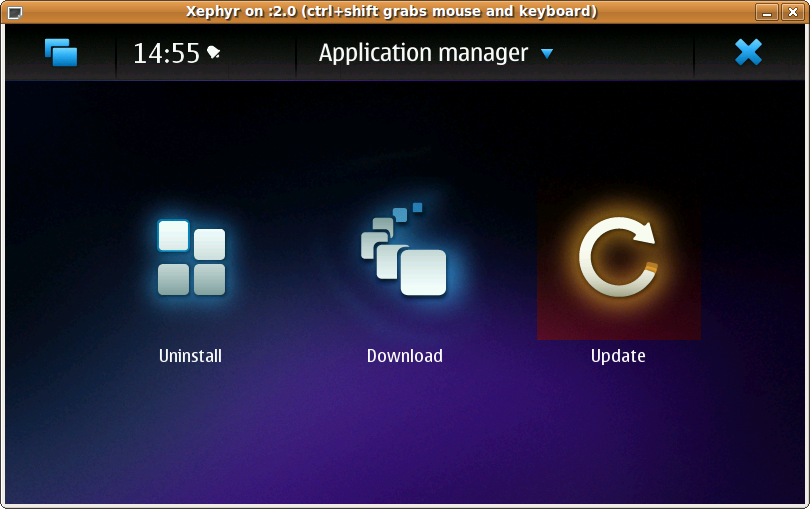Expand the Application manager dropdown arrow
The image size is (810, 509).
[547, 54]
